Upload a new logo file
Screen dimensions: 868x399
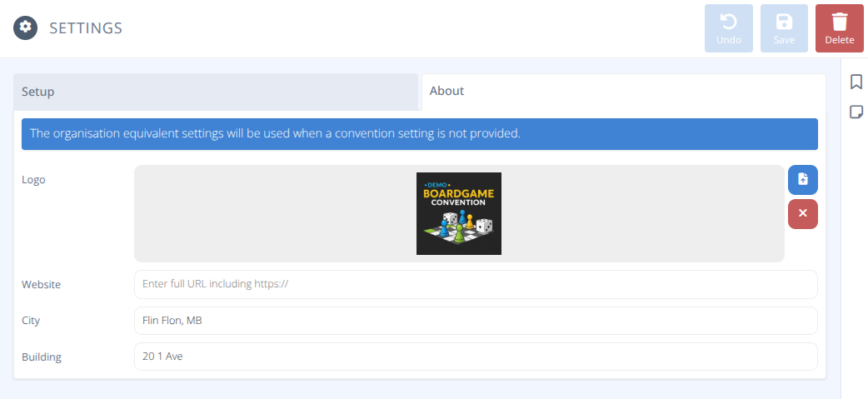[x=803, y=180]
